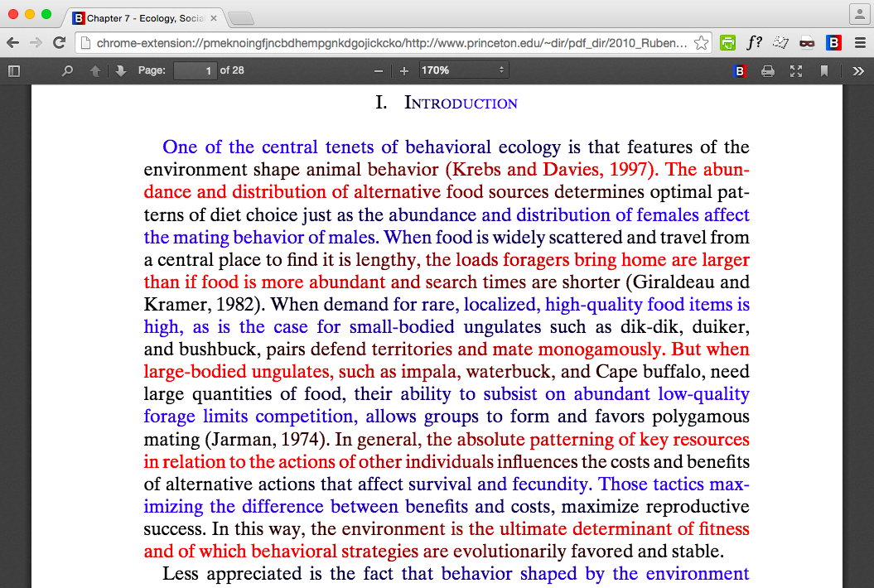Go to the previous page arrow
This screenshot has width=874, height=588.
[x=95, y=70]
